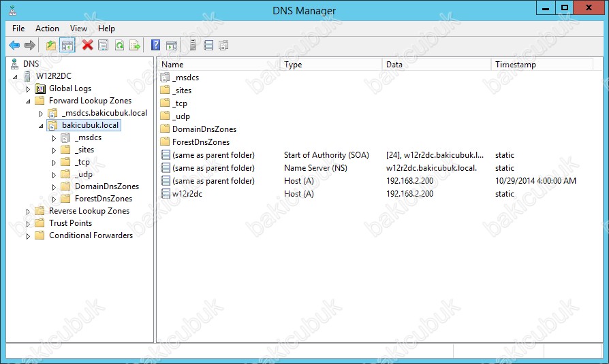Screen dimensions: 609x364
Task: Click the Up One Level folder icon
Action: tap(51, 46)
